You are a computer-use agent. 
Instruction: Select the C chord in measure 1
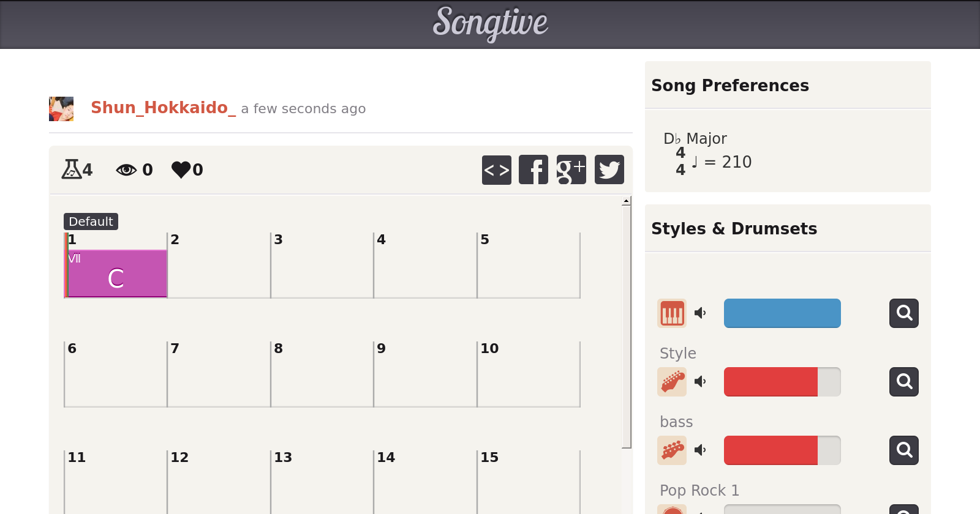pos(116,274)
